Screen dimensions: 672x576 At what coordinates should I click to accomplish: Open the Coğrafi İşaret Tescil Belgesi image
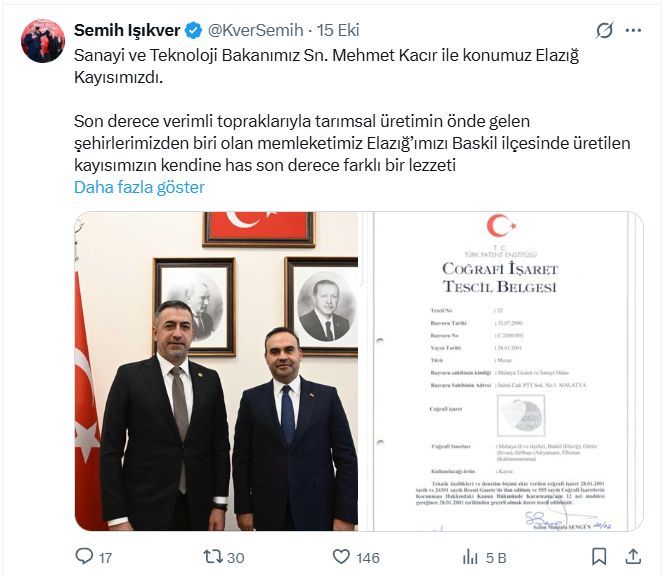501,371
